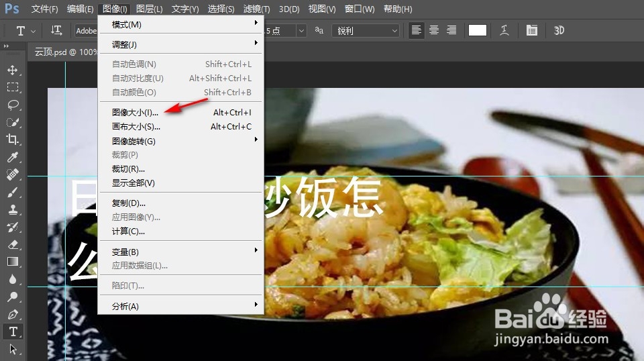This screenshot has height=361, width=644.
Task: Select the Pen tool
Action: tap(12, 314)
